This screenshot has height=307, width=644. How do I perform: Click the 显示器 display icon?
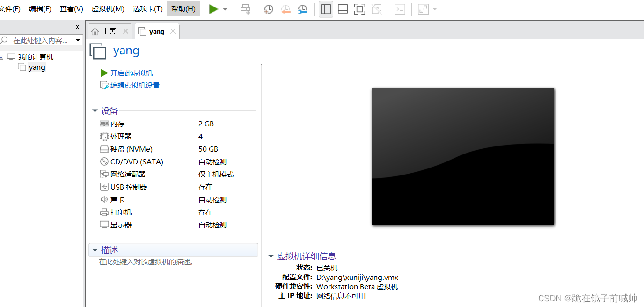click(104, 225)
